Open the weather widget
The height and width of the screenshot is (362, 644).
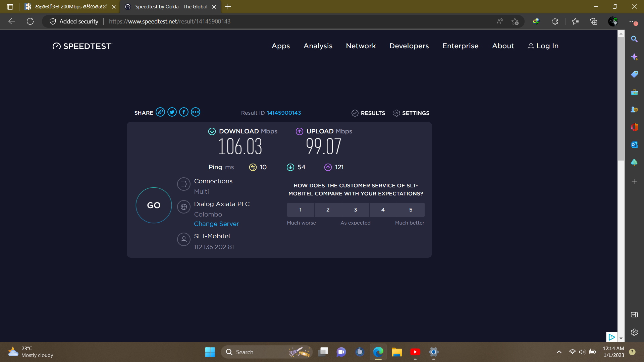coord(31,352)
